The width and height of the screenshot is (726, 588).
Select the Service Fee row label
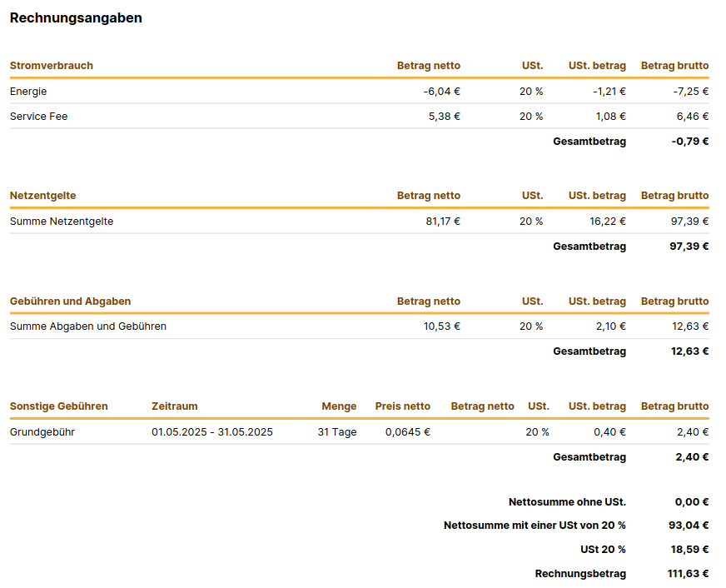39,117
